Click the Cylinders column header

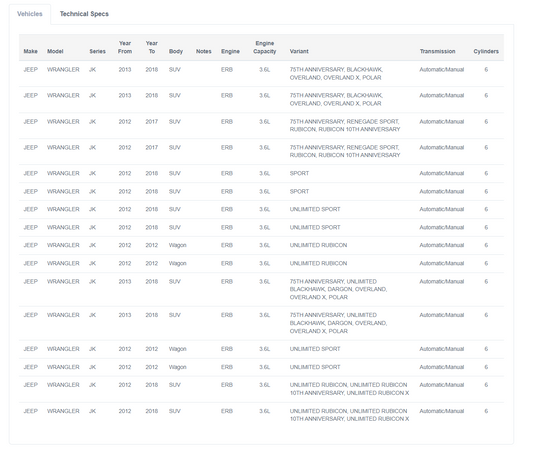(x=486, y=51)
